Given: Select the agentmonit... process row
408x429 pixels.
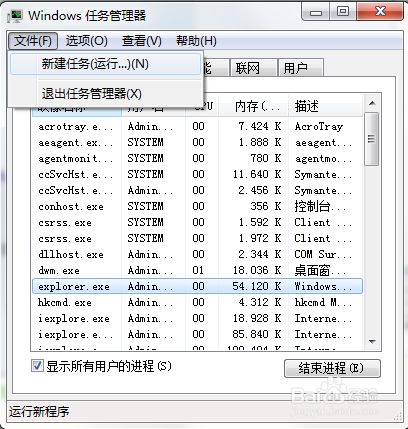Looking at the screenshot, I should click(197, 158).
